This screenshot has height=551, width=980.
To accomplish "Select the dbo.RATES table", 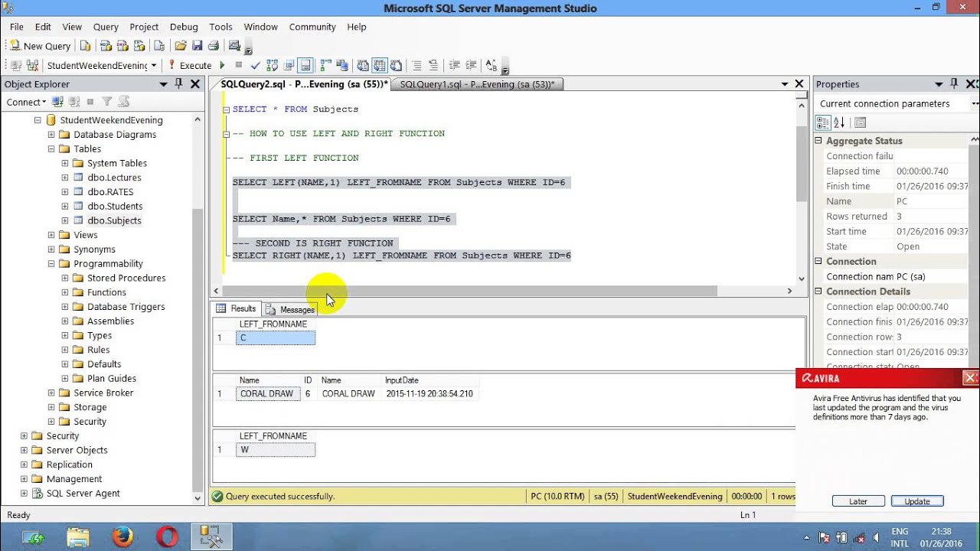I will [110, 192].
